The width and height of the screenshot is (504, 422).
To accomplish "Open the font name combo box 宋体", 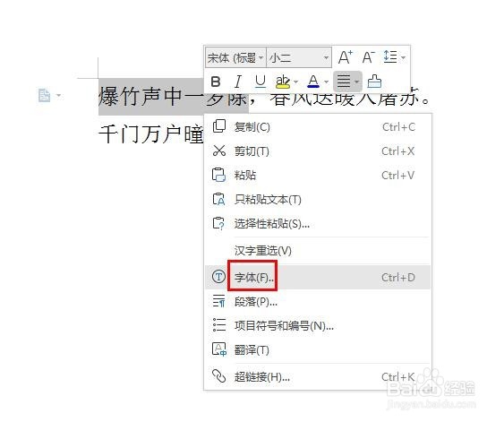I will click(x=235, y=58).
